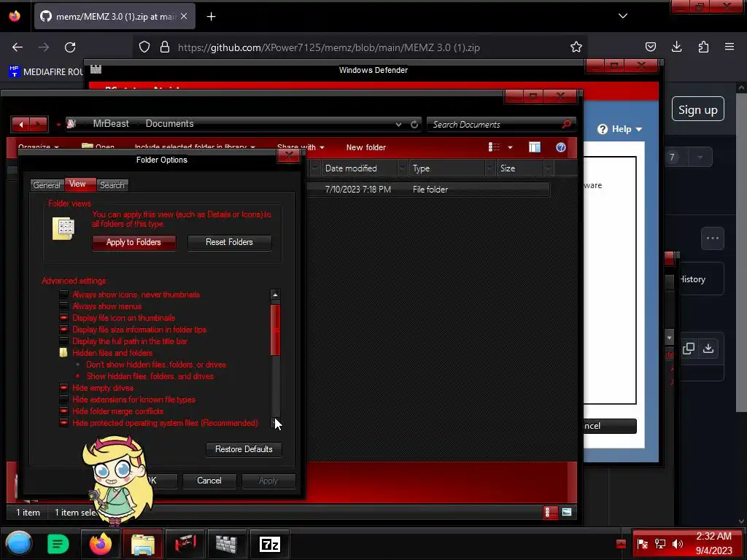Open GitHub more options ellipsis button

click(713, 238)
